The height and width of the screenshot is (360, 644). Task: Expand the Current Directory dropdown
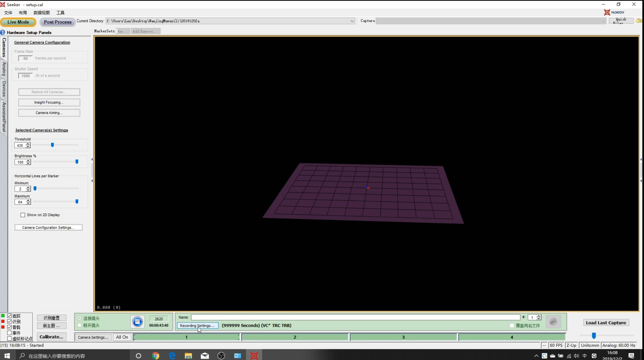(x=352, y=21)
